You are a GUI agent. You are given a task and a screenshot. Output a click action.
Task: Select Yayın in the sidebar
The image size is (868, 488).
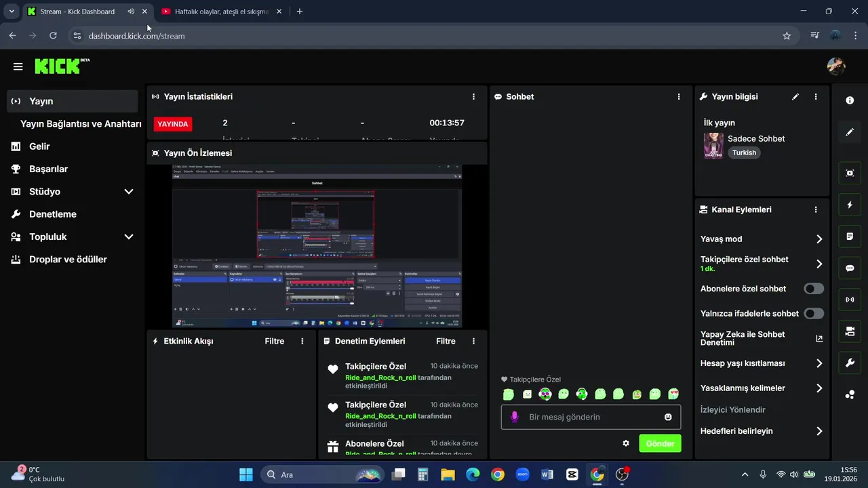click(73, 101)
